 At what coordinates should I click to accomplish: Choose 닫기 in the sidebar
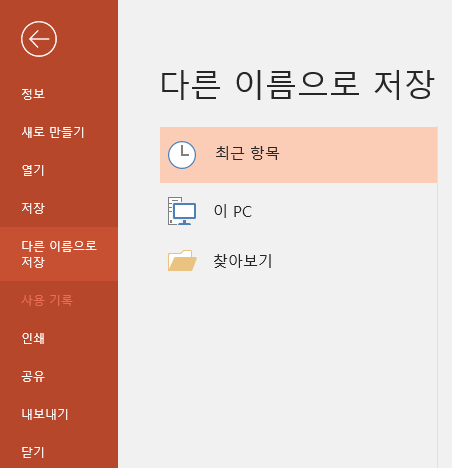[33, 452]
